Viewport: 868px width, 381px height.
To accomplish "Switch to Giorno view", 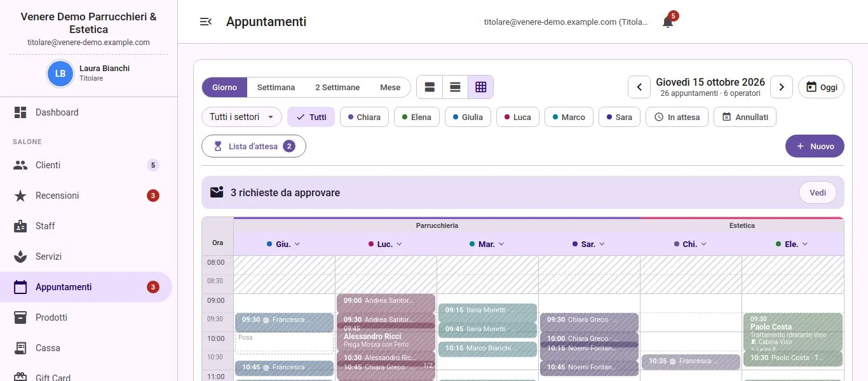I will tap(224, 88).
